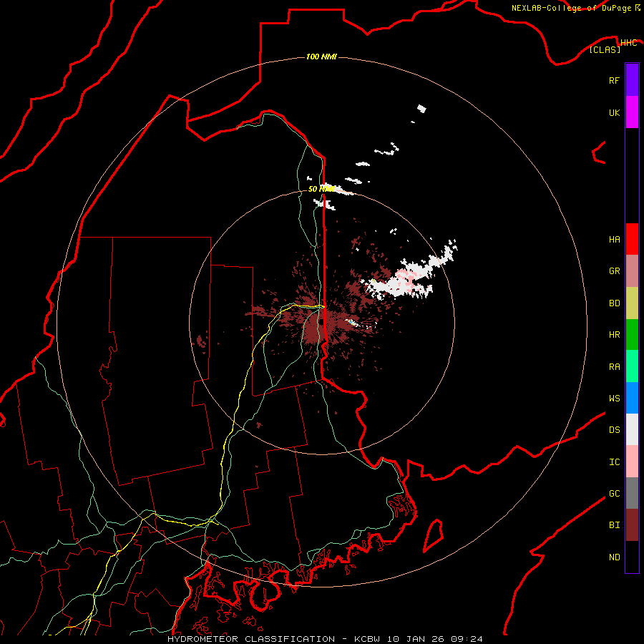
Task: Click the GC gray legend swatch
Action: (632, 493)
